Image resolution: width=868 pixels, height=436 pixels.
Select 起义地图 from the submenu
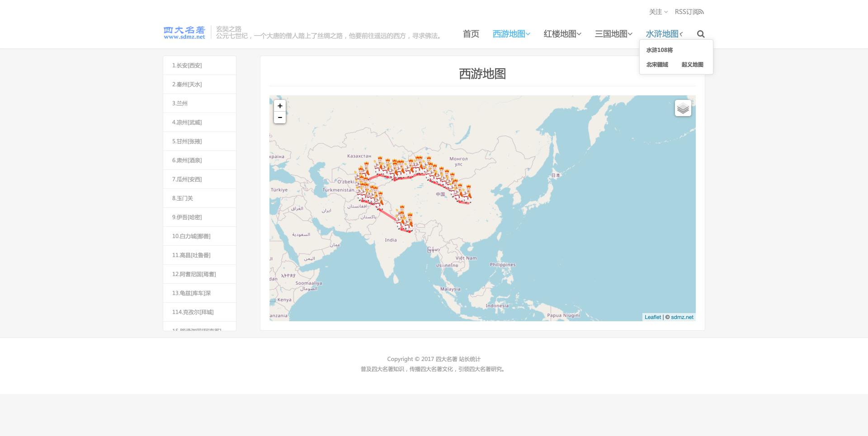[x=692, y=65]
